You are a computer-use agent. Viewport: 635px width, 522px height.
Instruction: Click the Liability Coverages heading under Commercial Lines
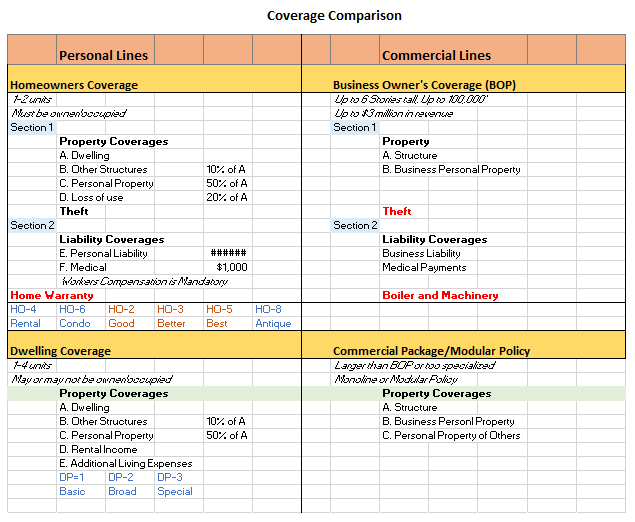click(435, 239)
